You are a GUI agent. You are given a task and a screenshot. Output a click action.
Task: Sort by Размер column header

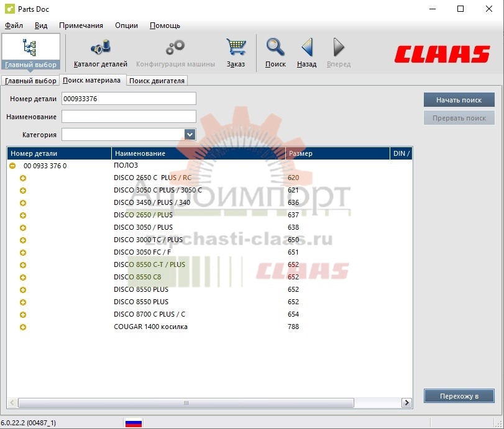point(337,153)
